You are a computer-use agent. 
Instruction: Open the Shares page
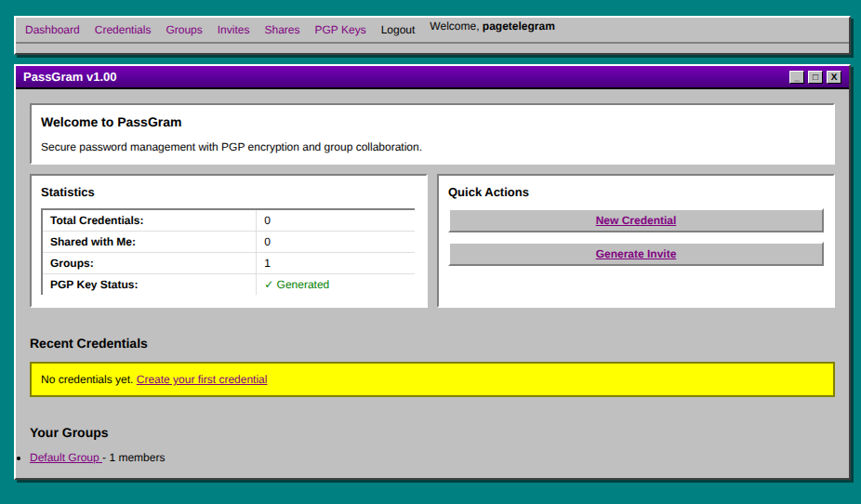(x=282, y=30)
